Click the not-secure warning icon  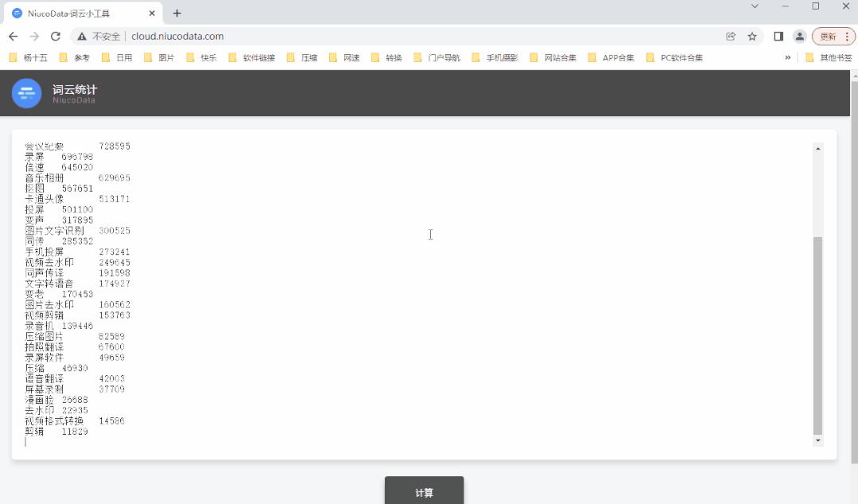point(82,36)
